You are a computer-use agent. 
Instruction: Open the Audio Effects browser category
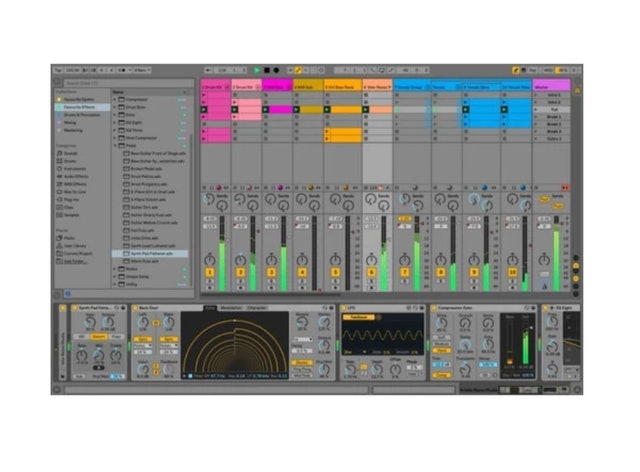76,176
